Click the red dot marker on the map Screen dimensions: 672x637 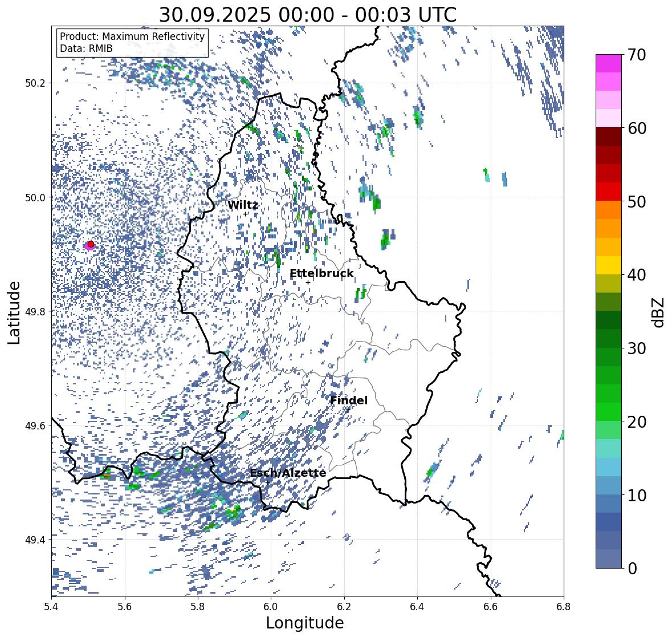pyautogui.click(x=91, y=244)
